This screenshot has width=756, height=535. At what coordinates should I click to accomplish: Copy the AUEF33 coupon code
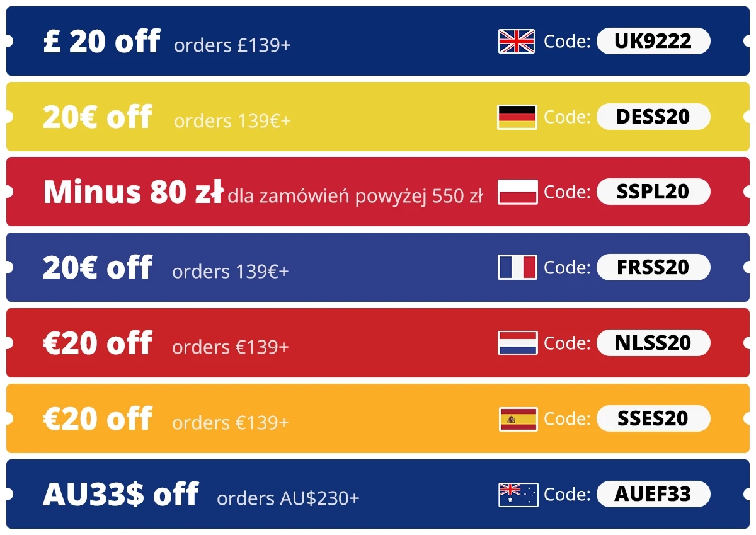click(653, 494)
